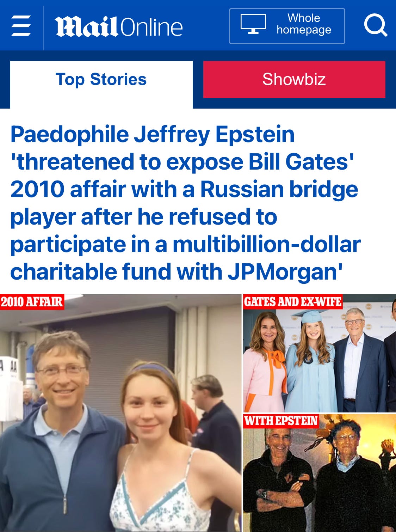Screen dimensions: 396x532
Task: Tap the search magnifier icon
Action: (376, 25)
